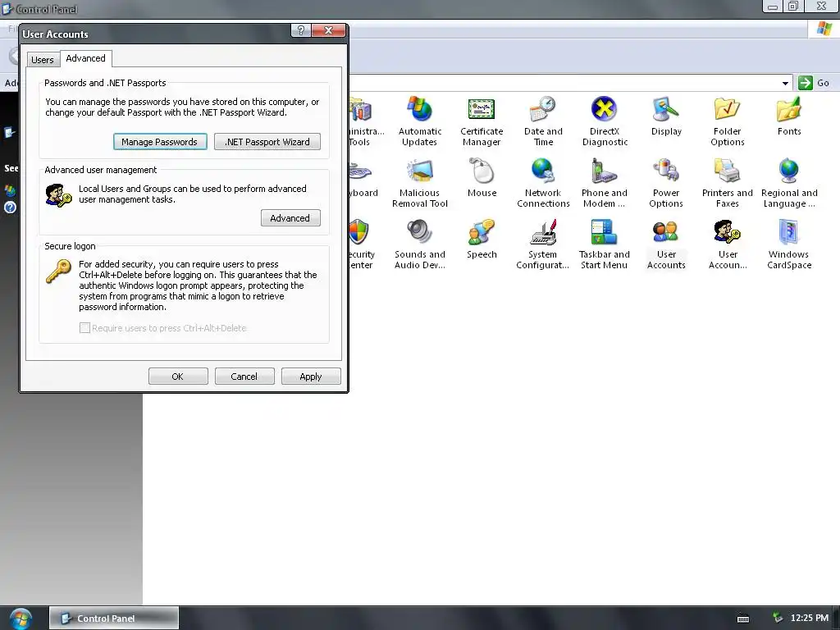Click the Manage Passwords button
Image resolution: width=840 pixels, height=630 pixels.
click(160, 142)
